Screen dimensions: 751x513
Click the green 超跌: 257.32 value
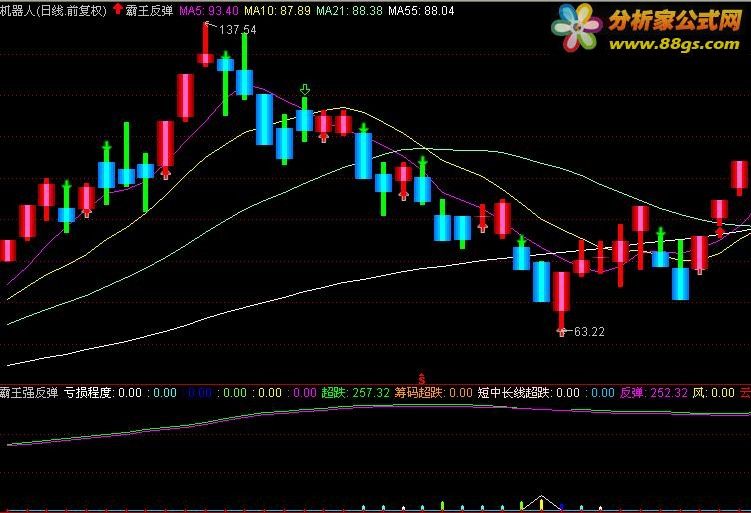click(355, 393)
